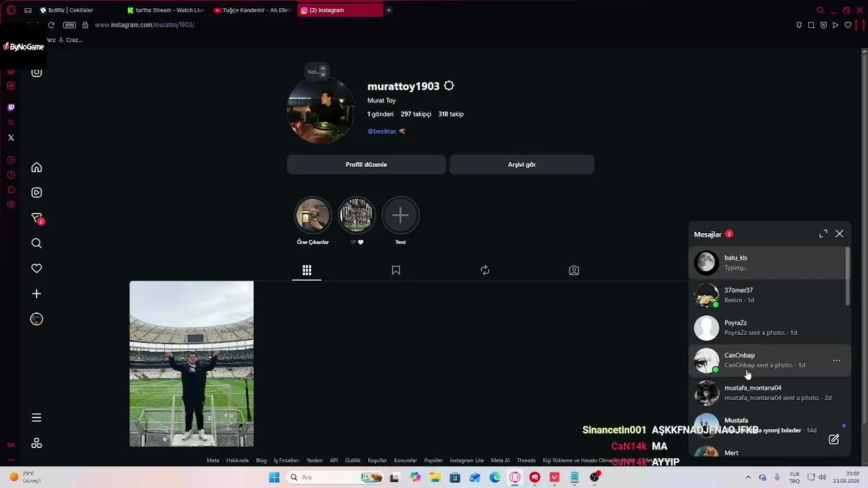Open the stadium photo post
The height and width of the screenshot is (488, 868).
tap(192, 364)
